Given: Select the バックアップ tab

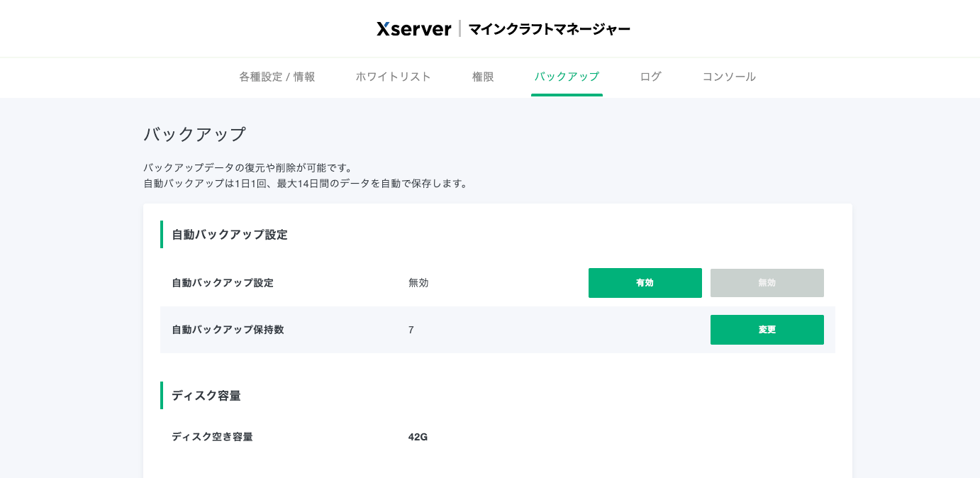Looking at the screenshot, I should click(x=567, y=77).
